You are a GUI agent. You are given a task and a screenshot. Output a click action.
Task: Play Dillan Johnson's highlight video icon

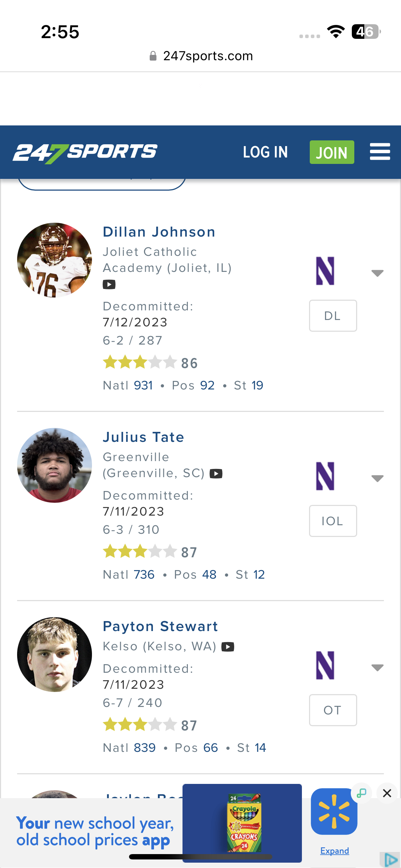pos(109,285)
